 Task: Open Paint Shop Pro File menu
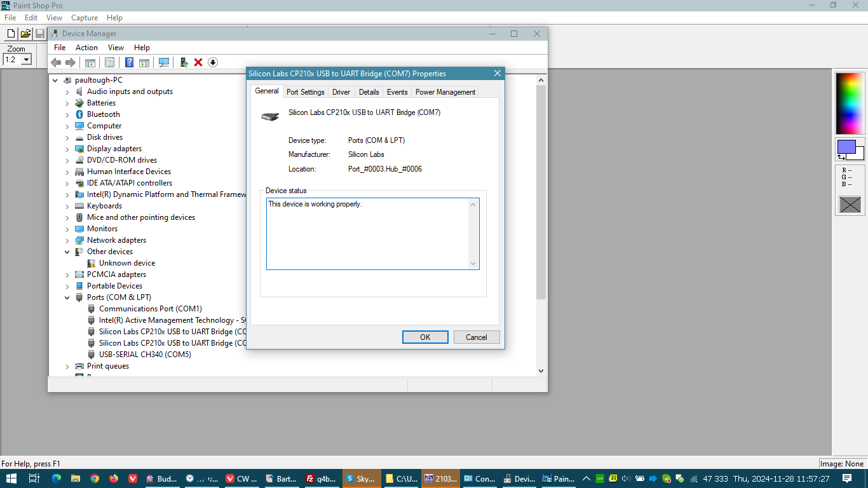pos(10,18)
